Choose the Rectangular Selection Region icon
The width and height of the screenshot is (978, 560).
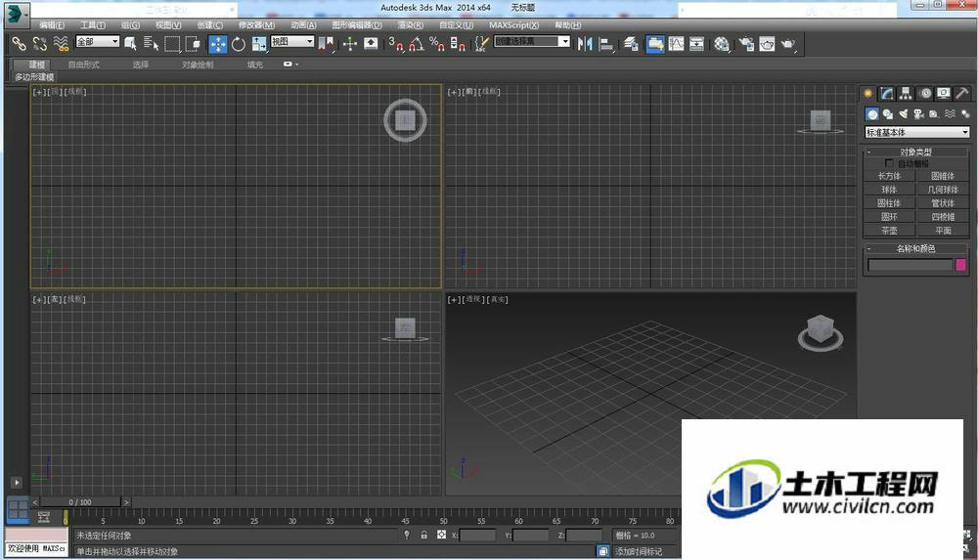tap(172, 44)
